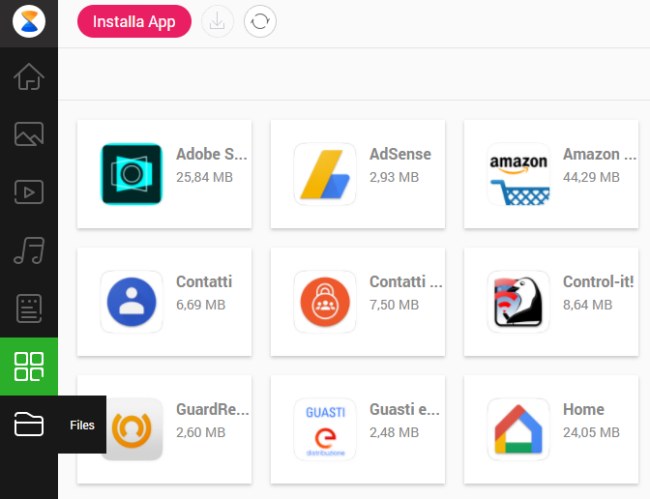This screenshot has width=650, height=499.
Task: Click the Installa App button
Action: click(x=134, y=22)
